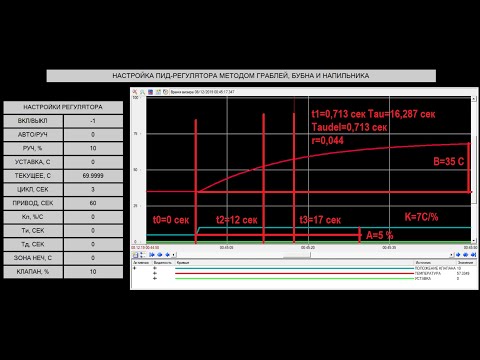Jump to the trend end with right-end arrow
Screen dimensions: 480x360
[x=473, y=255]
